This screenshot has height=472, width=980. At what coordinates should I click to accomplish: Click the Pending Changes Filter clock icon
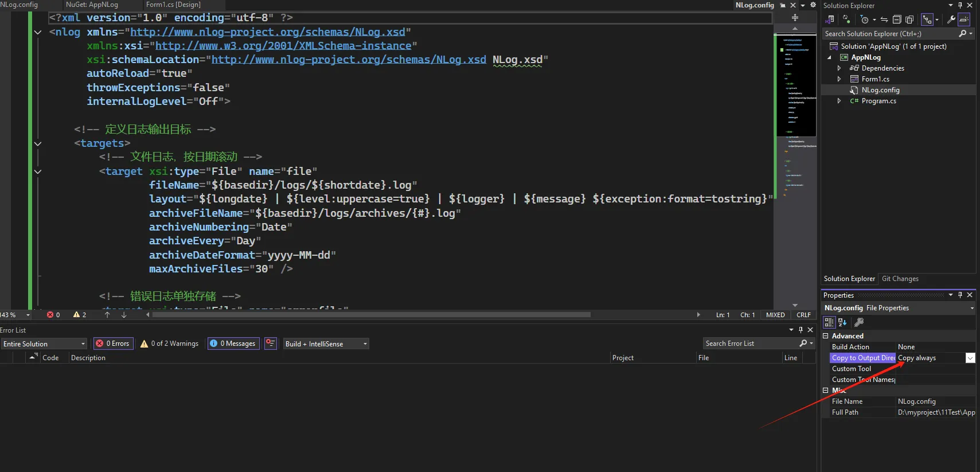(865, 19)
